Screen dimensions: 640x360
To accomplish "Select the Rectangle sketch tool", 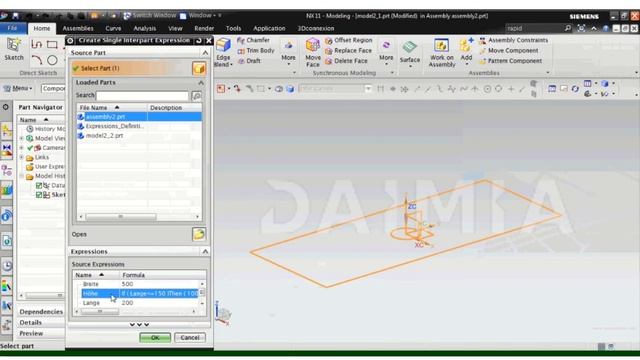I will [52, 44].
